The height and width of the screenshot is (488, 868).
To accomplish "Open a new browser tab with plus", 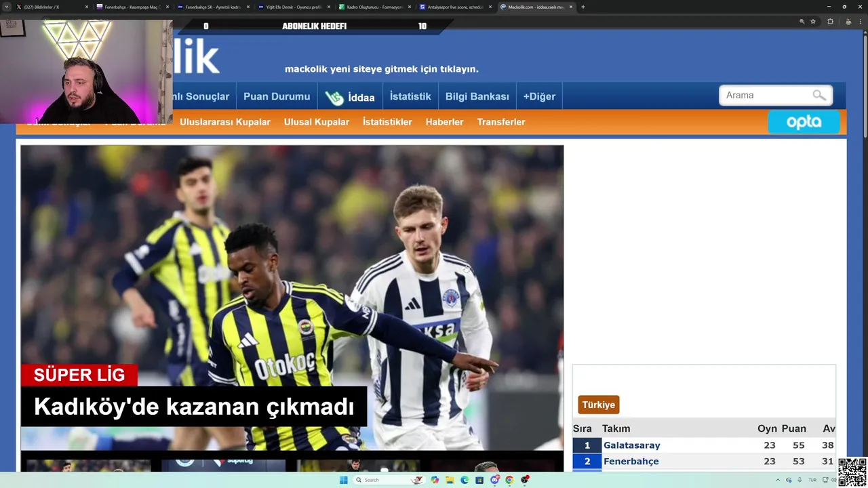I will tap(583, 7).
